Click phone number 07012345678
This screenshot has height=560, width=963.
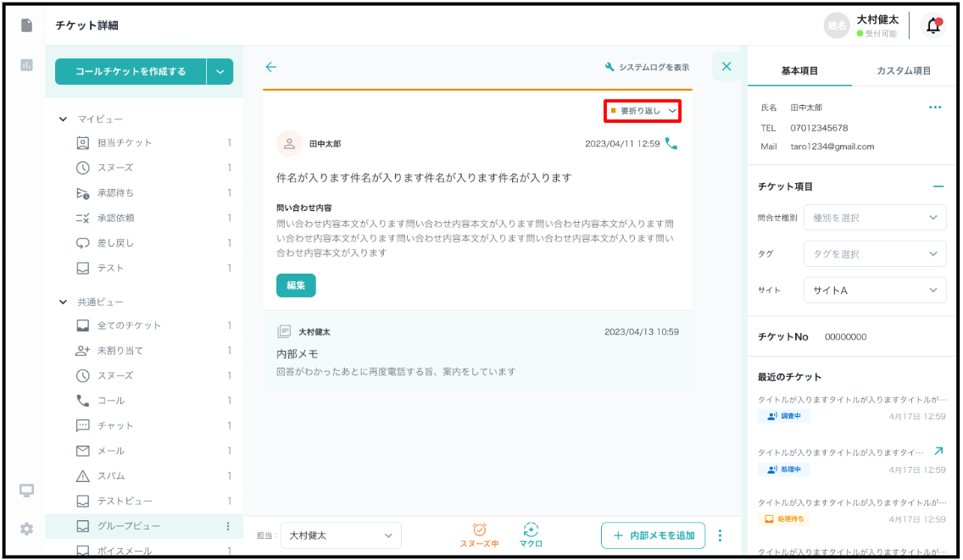tap(819, 128)
